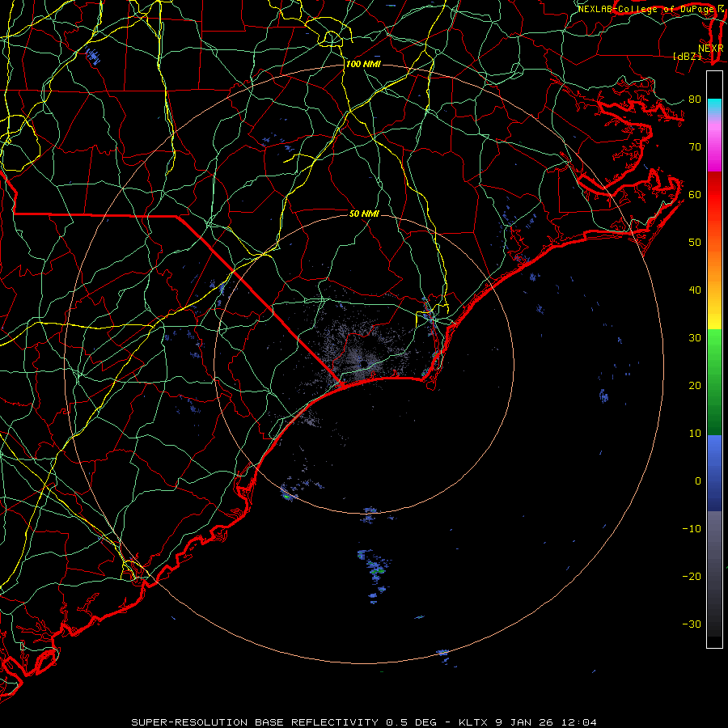Viewport: 728px width, 728px height.
Task: Click the "0.5 DEG" elevation angle text
Action: click(x=412, y=722)
